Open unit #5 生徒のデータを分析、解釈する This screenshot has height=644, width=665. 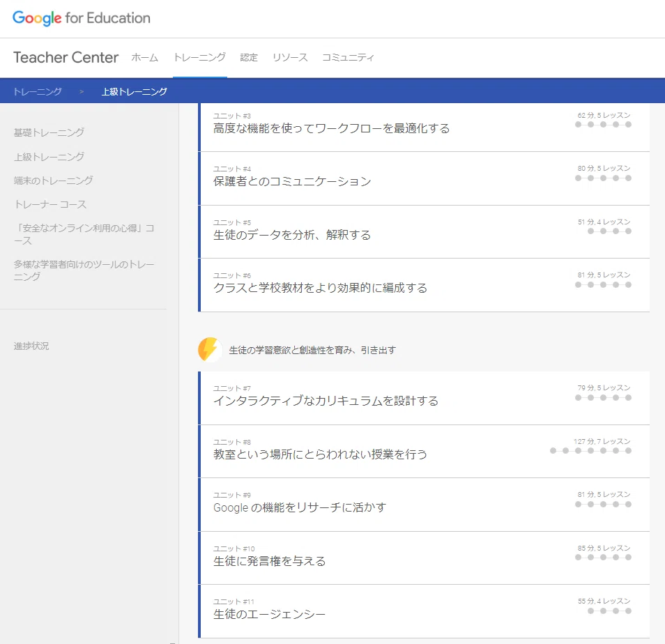(x=425, y=232)
